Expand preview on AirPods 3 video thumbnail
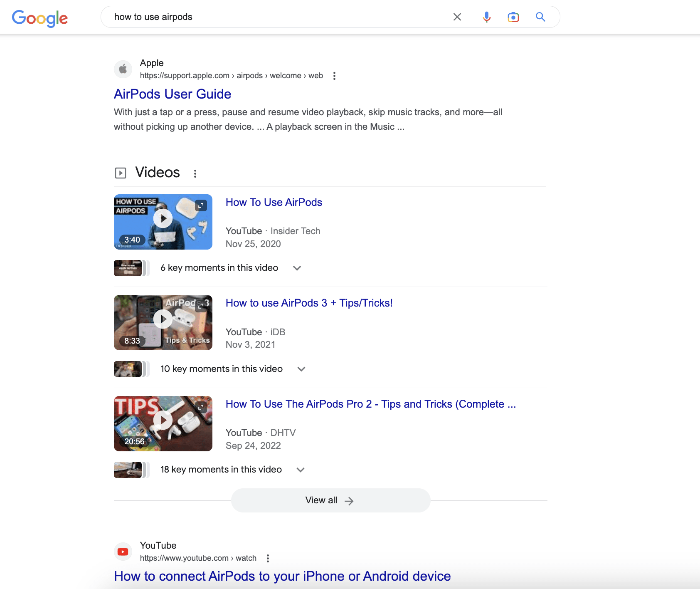This screenshot has width=700, height=589. point(201,306)
